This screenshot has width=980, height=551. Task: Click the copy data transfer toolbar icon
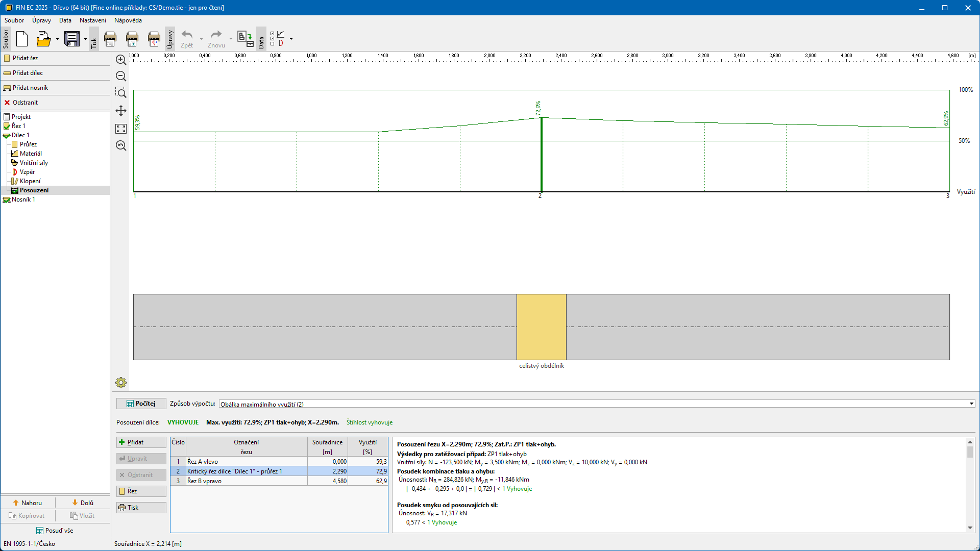point(245,39)
